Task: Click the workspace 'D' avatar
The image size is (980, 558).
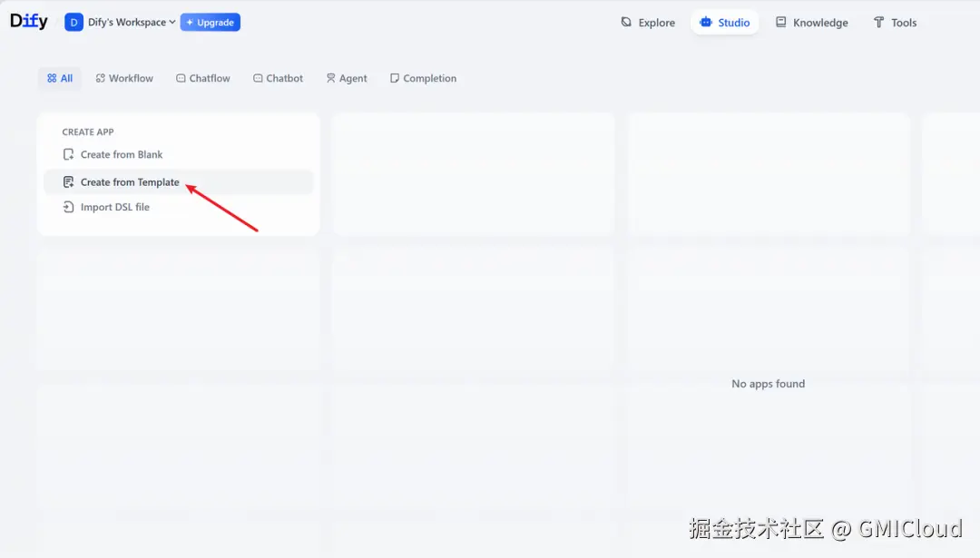Action: (x=73, y=21)
